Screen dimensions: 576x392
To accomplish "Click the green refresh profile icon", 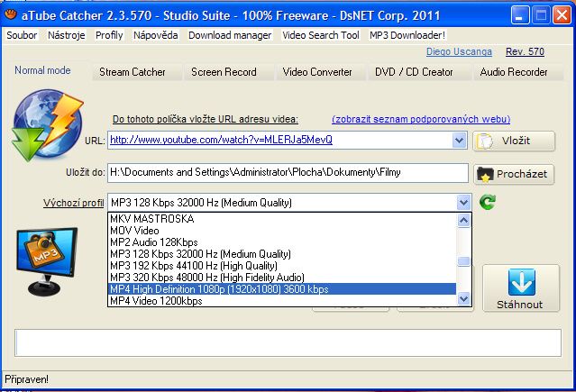I will click(488, 202).
